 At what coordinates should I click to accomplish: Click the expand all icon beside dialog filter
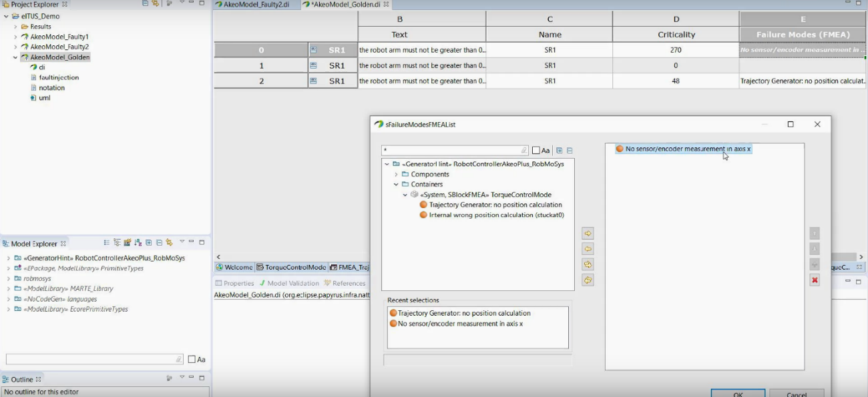point(560,151)
